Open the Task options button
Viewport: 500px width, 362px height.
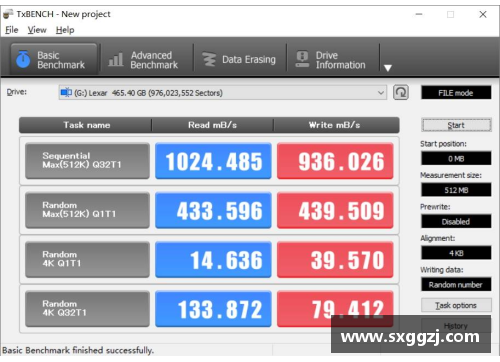[x=456, y=305]
